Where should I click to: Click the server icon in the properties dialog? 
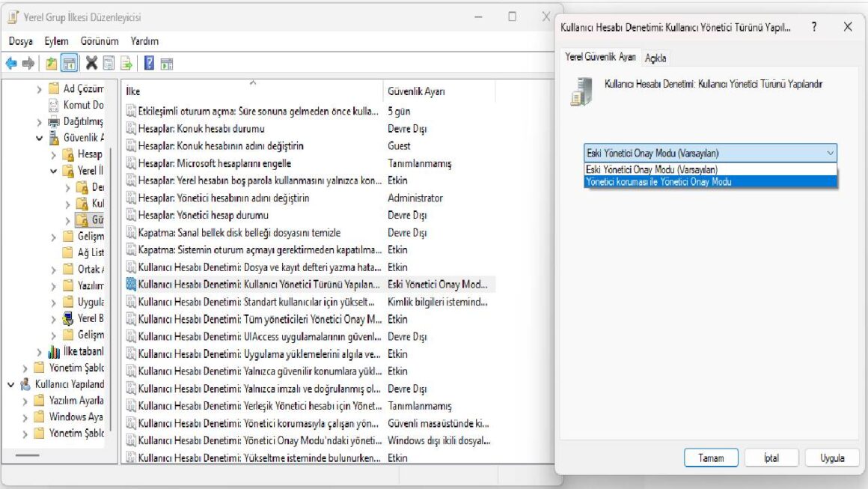point(582,91)
